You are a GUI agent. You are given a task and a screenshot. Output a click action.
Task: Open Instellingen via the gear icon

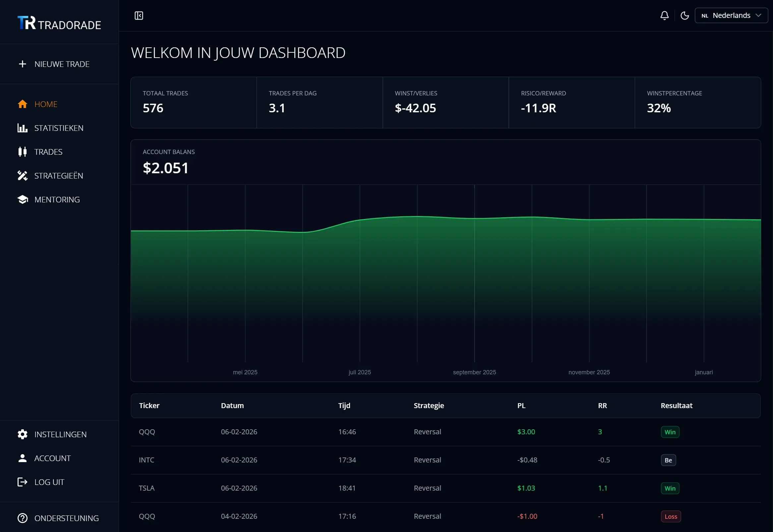coord(22,434)
